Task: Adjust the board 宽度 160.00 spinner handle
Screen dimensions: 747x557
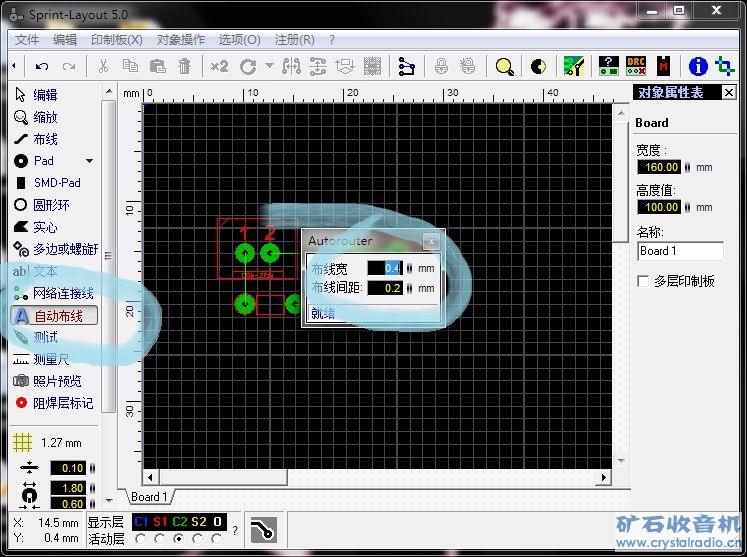Action: [x=687, y=167]
